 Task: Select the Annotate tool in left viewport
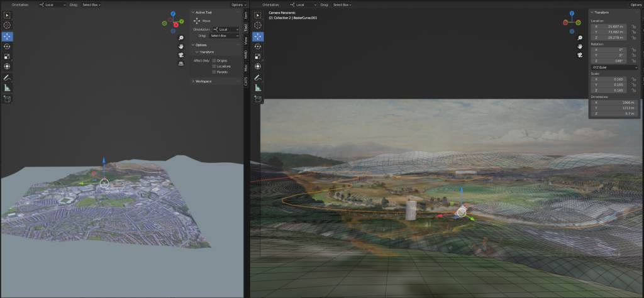[7, 77]
